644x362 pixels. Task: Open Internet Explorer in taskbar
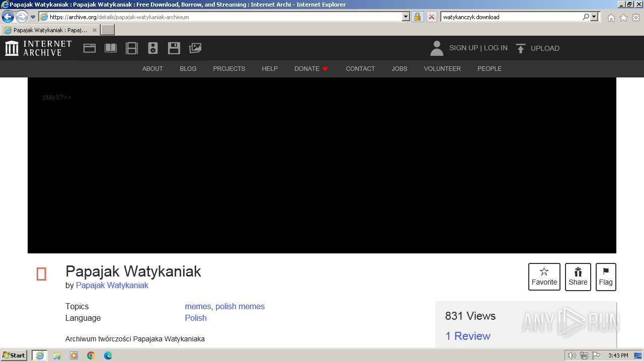40,355
